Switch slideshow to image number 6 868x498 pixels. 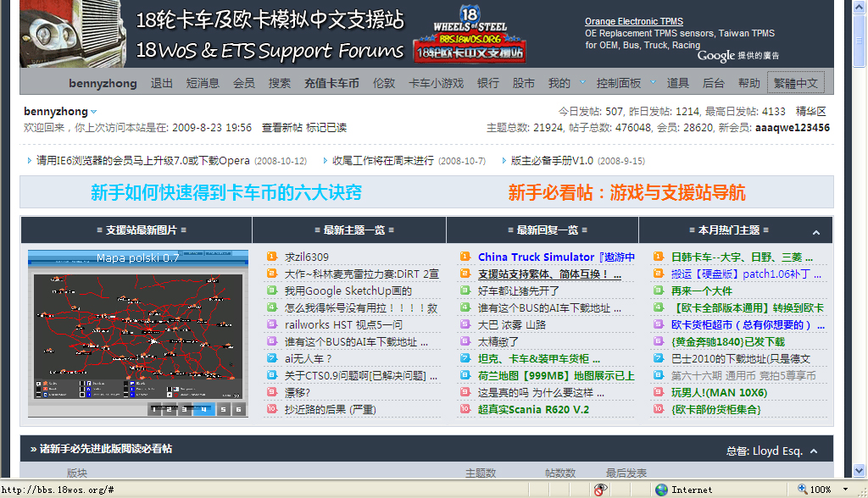(x=240, y=409)
